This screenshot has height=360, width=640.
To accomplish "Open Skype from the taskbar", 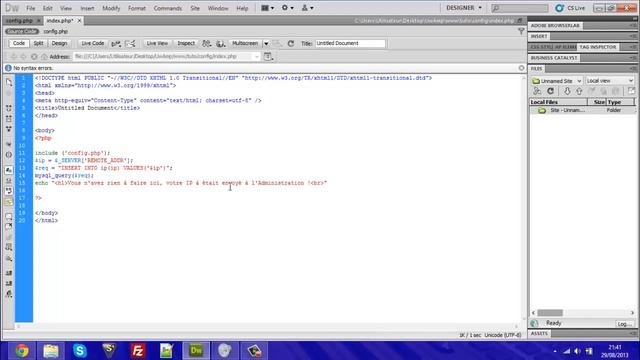I will (80, 351).
